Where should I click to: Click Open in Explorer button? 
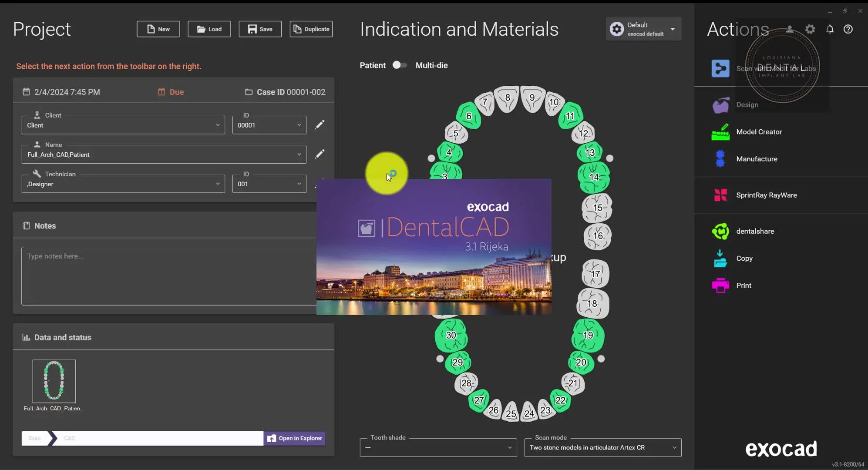(295, 438)
